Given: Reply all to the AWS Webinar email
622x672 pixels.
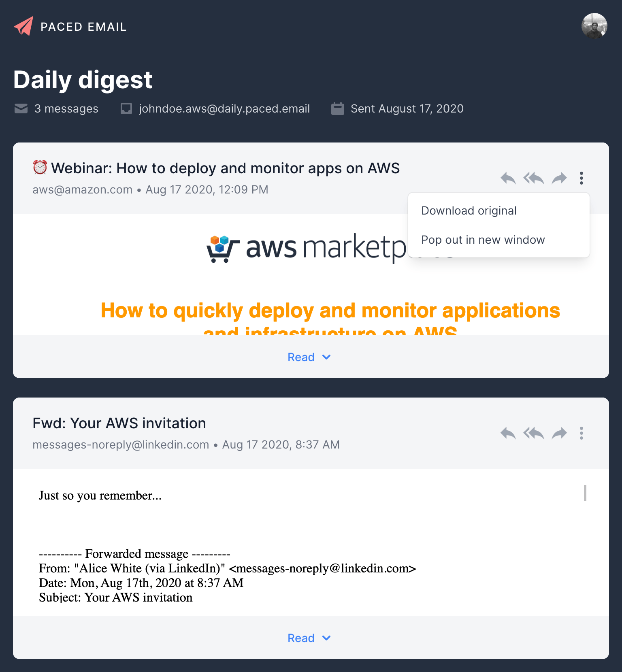Looking at the screenshot, I should 533,178.
